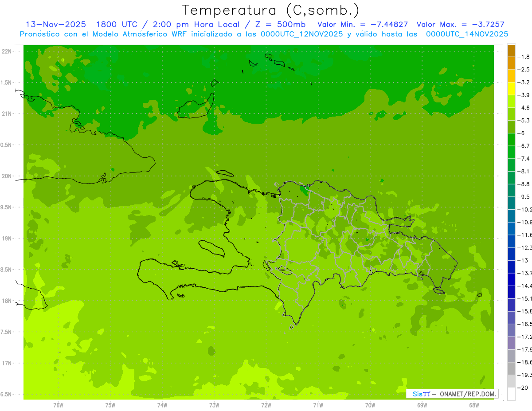The image size is (532, 411).
Task: Click the colorbar value "-8.8"
Action: tap(524, 184)
